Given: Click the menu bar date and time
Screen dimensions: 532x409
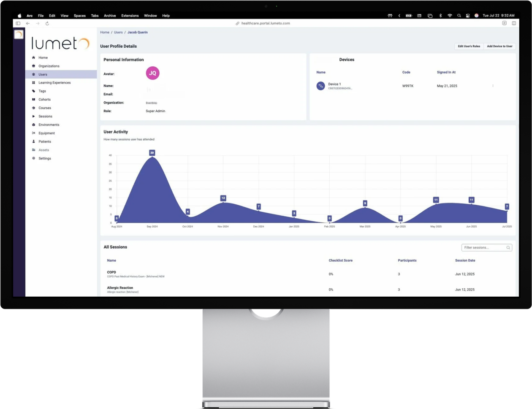Looking at the screenshot, I should pos(499,16).
